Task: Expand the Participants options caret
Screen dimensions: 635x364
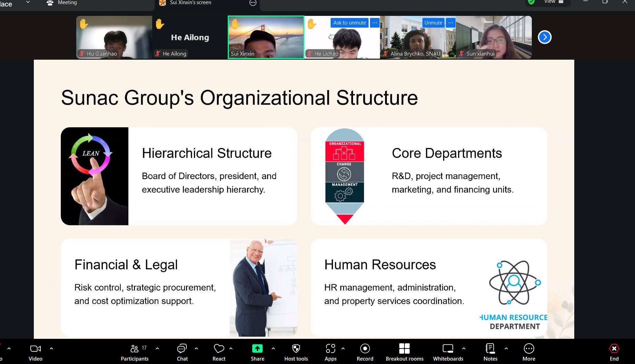Action: [157, 348]
